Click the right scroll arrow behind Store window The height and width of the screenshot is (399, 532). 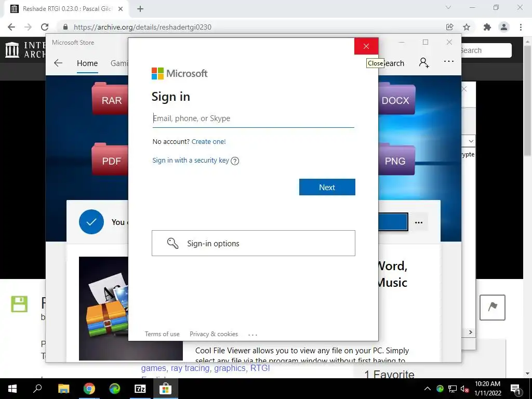[x=471, y=332]
